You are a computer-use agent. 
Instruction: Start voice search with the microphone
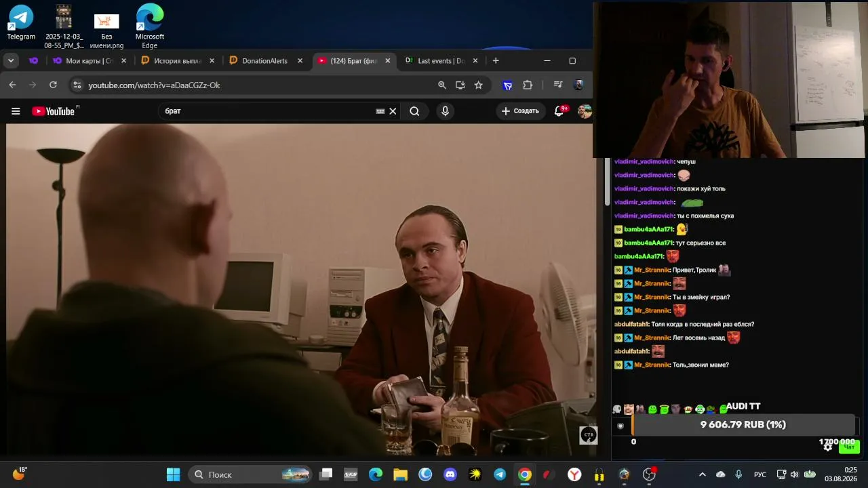[x=445, y=111]
